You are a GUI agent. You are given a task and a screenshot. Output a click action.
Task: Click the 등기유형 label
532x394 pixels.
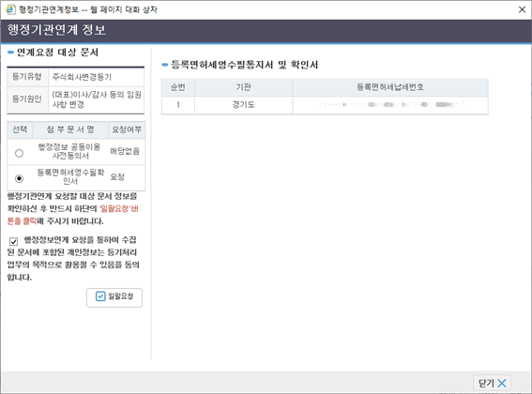pos(27,77)
